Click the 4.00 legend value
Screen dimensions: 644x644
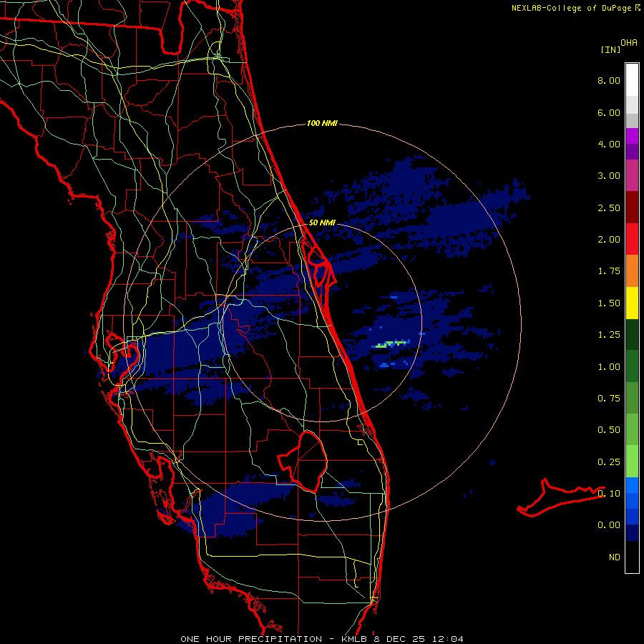click(609, 144)
